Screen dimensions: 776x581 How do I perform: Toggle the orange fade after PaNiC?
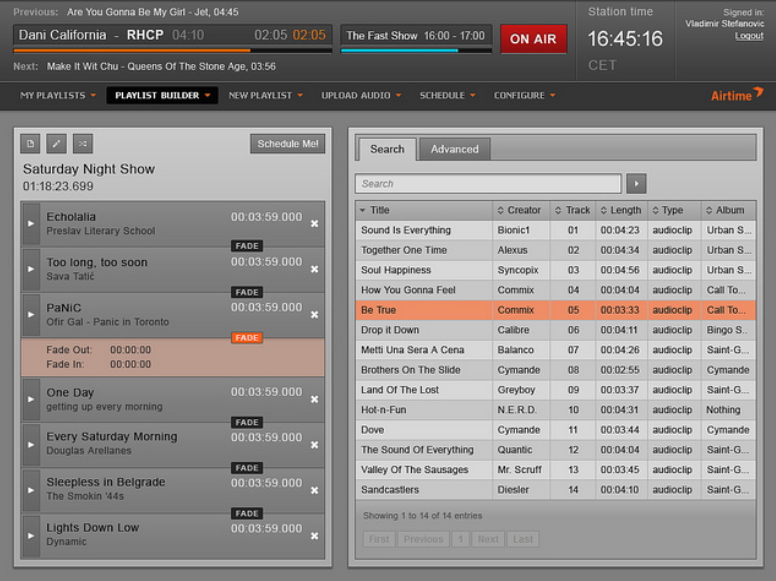(x=247, y=338)
